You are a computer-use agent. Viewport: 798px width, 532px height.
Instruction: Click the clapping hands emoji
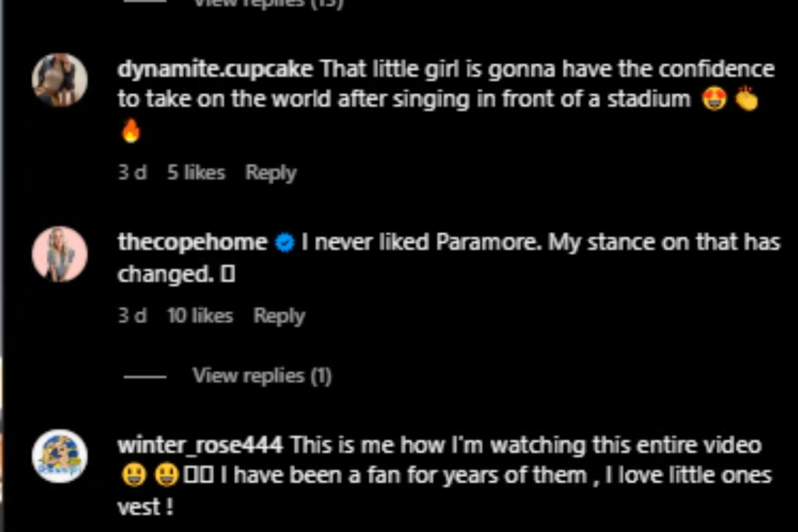[x=747, y=100]
